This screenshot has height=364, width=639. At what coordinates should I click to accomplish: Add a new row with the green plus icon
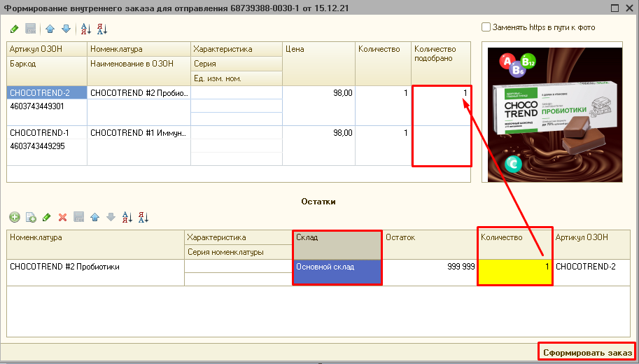15,217
